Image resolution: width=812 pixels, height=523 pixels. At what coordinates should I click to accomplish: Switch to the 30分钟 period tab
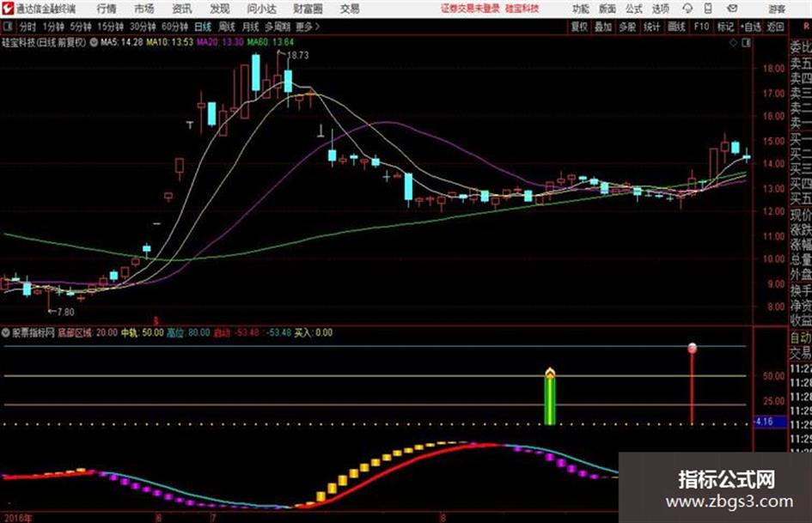click(x=143, y=27)
